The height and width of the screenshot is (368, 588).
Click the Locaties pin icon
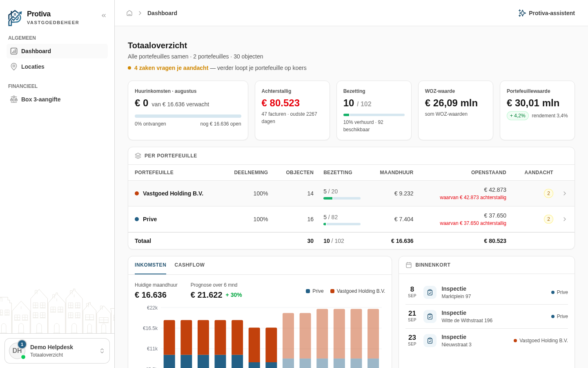click(x=14, y=67)
